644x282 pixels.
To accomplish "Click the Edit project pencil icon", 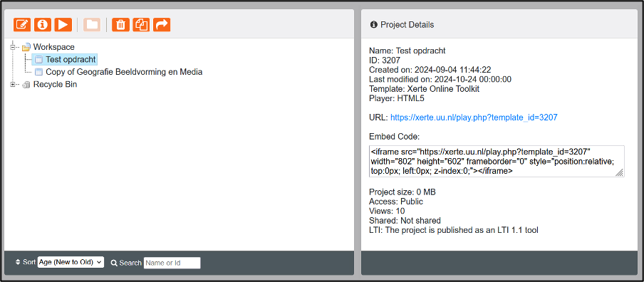I will (22, 25).
